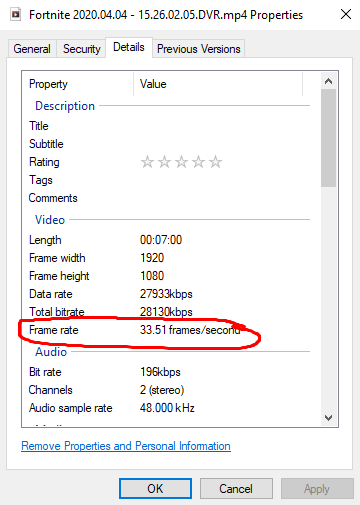Screen dimensions: 360x505
Task: Select the Frame height value 1080
Action: pos(152,276)
